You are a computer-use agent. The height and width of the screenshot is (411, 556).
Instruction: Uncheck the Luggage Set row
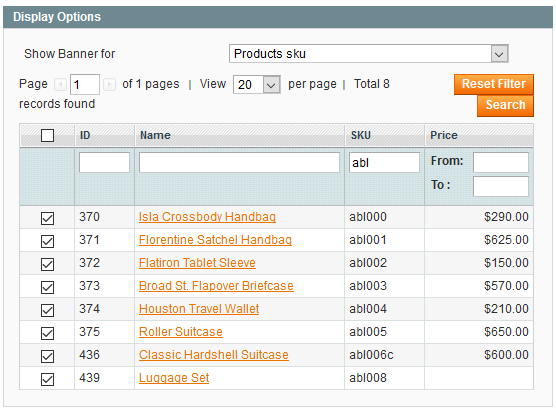pos(47,379)
